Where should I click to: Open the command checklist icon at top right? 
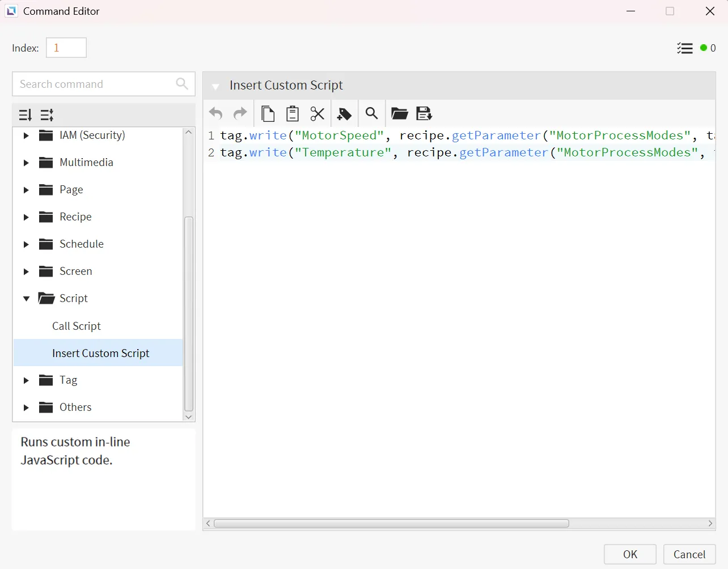coord(684,48)
